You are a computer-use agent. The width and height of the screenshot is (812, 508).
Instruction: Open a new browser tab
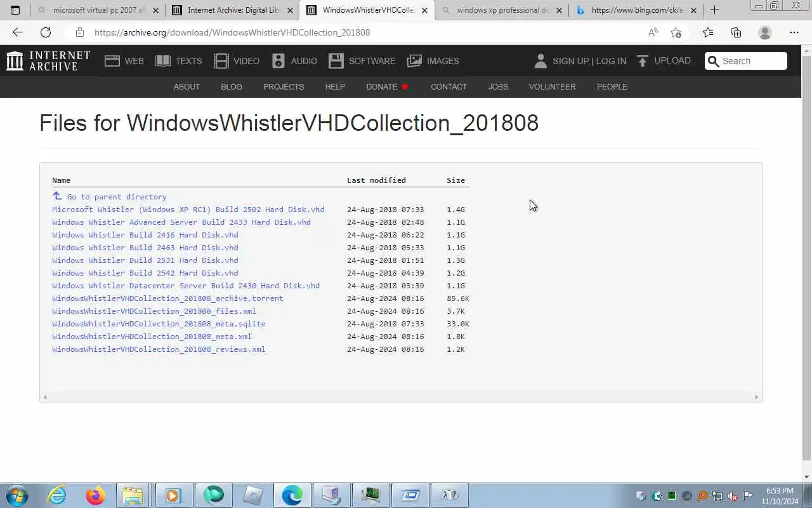click(x=714, y=10)
